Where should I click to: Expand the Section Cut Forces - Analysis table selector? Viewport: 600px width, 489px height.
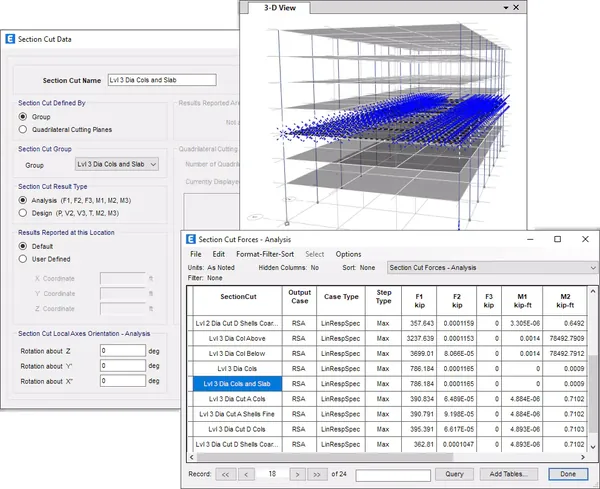492,268
